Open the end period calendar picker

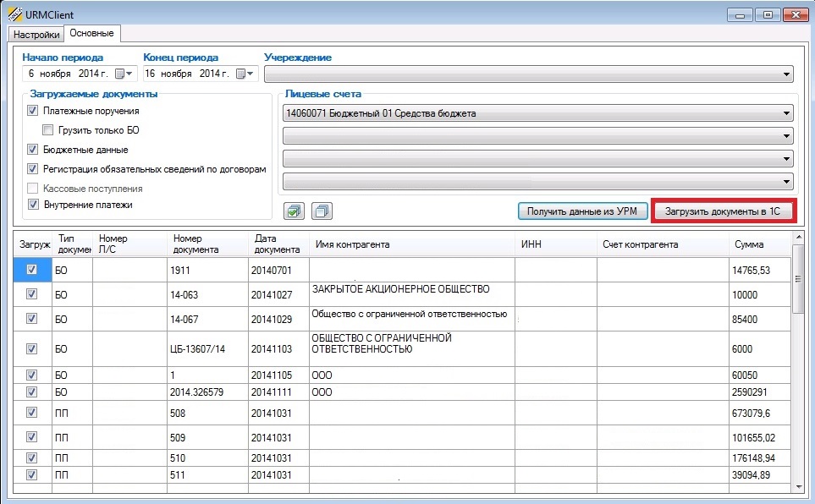pos(245,74)
